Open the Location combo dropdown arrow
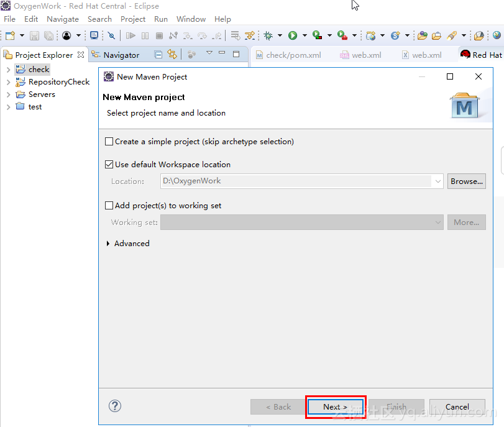Image resolution: width=504 pixels, height=427 pixels. [x=438, y=181]
